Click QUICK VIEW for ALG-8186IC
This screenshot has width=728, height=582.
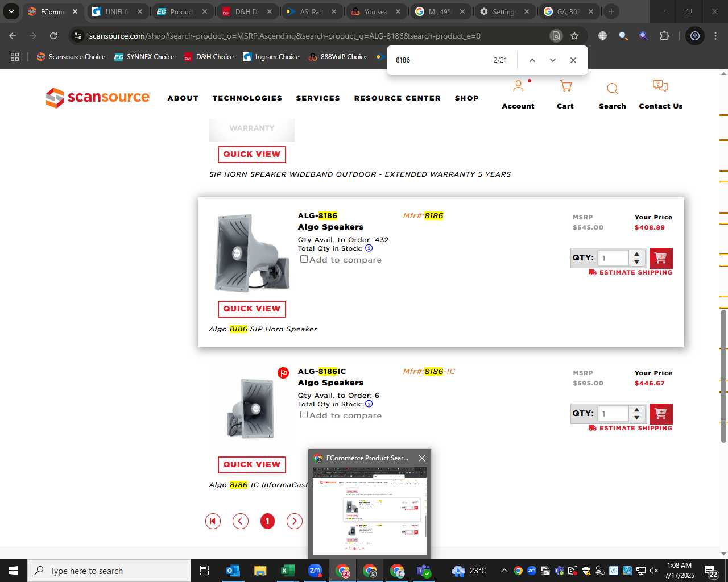pyautogui.click(x=252, y=464)
